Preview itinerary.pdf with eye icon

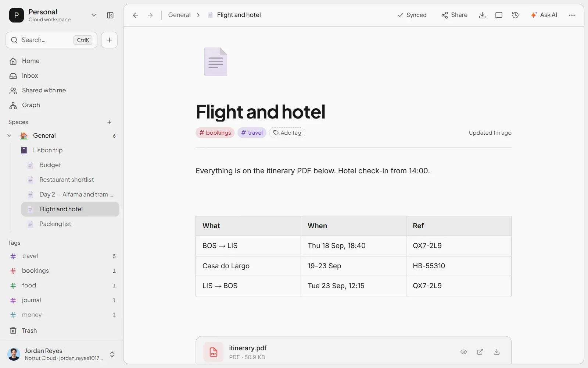tap(463, 352)
